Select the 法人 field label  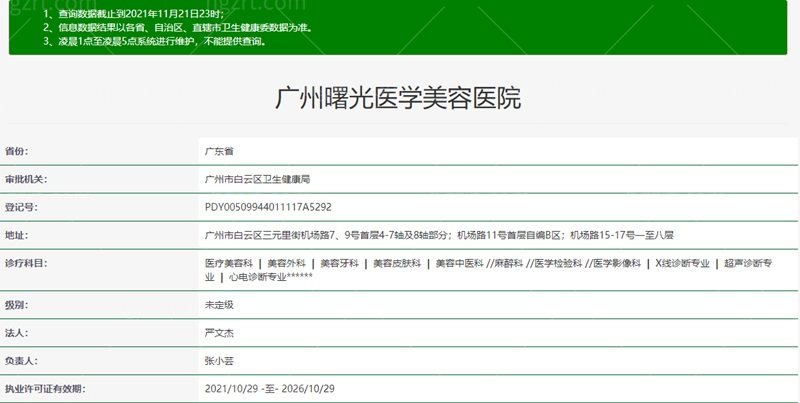point(16,333)
